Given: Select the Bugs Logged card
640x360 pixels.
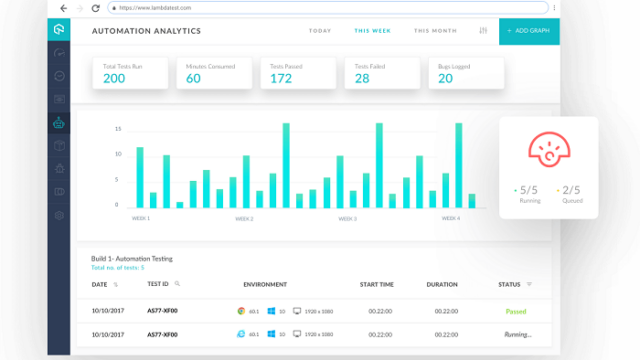Looking at the screenshot, I should (x=467, y=73).
